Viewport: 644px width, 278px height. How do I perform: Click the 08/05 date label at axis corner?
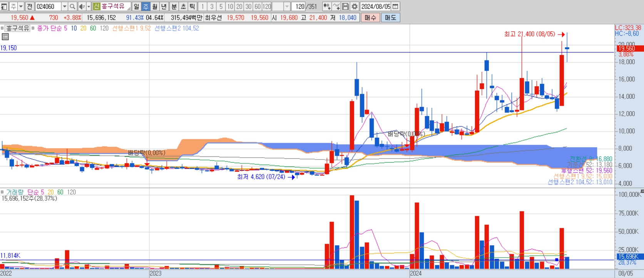tap(626, 273)
